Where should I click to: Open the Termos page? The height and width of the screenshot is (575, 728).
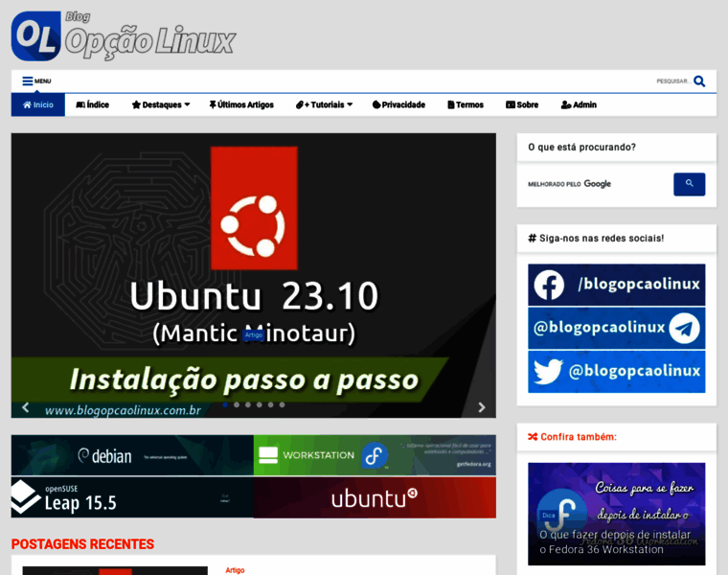click(x=466, y=105)
